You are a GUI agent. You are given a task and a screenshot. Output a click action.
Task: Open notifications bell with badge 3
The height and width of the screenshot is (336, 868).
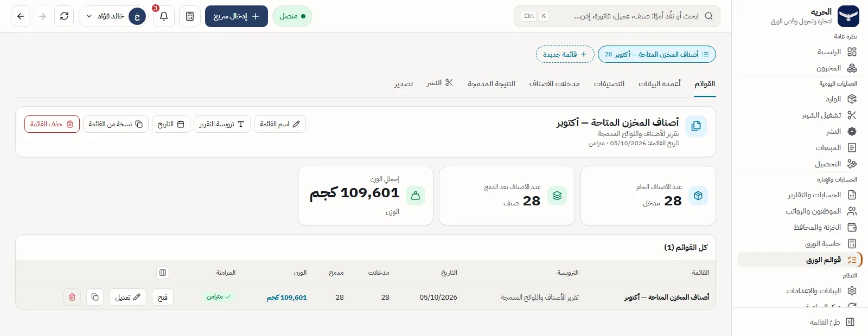[x=164, y=16]
